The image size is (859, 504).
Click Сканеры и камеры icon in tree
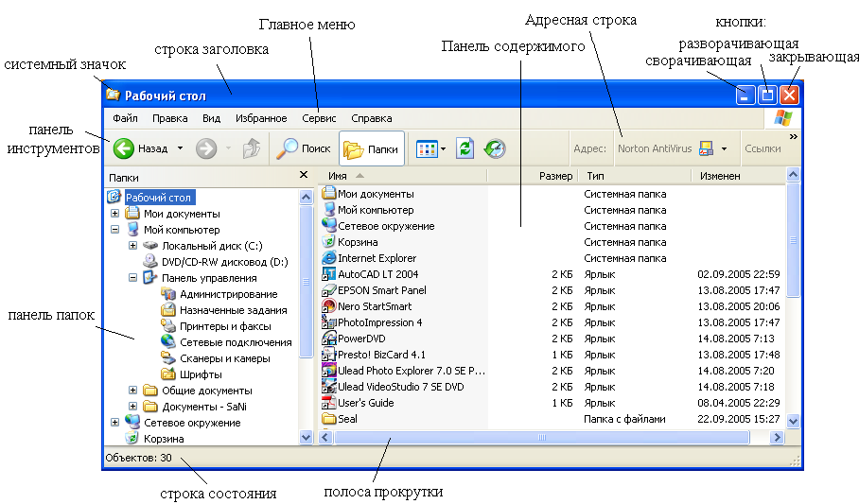point(168,357)
